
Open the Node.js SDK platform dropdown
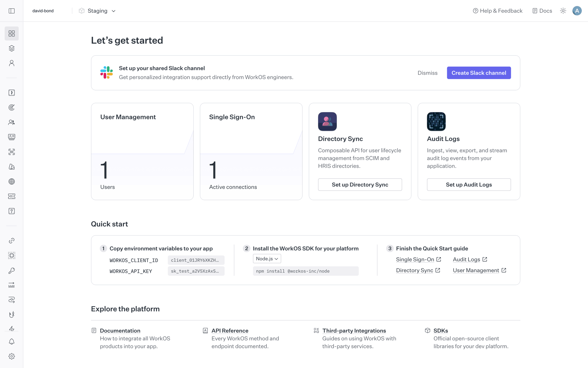click(267, 259)
